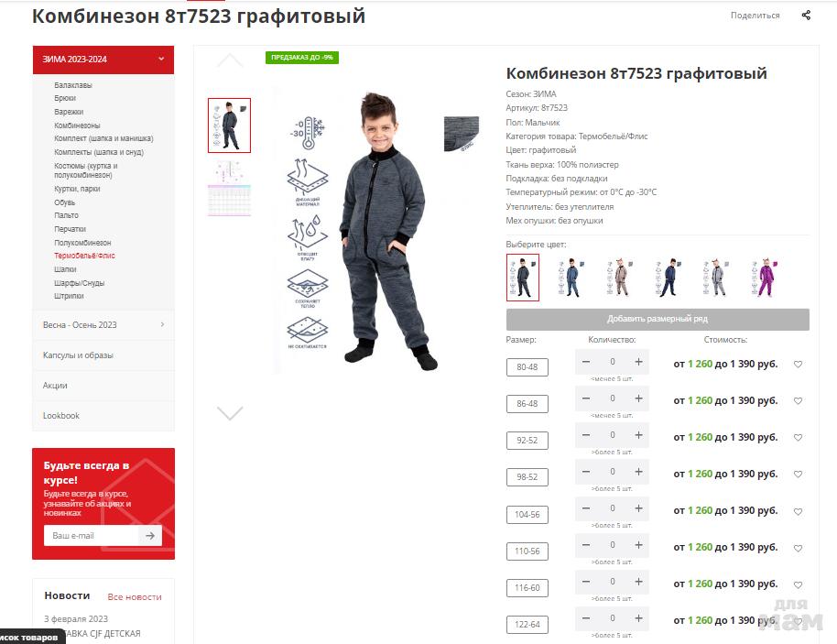Select the purple color variant
The image size is (837, 644).
pyautogui.click(x=765, y=278)
